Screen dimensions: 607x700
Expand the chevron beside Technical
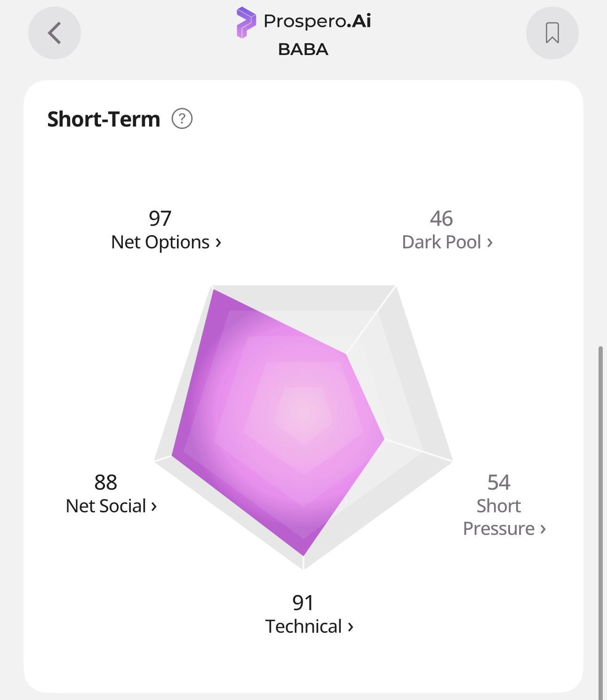click(350, 627)
